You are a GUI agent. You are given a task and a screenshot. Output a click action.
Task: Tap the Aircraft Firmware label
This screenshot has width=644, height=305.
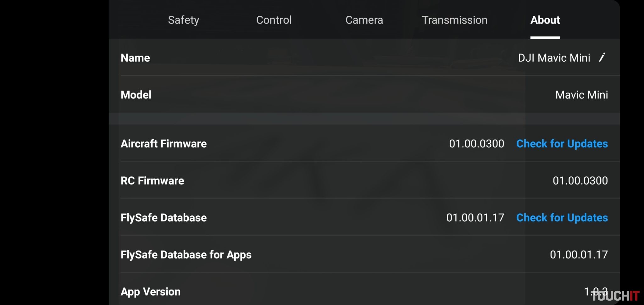click(x=164, y=144)
